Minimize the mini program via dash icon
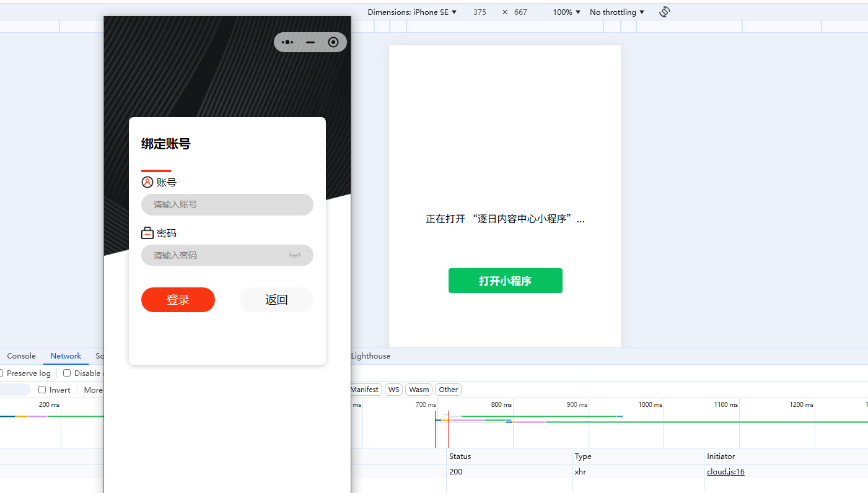Image resolution: width=868 pixels, height=493 pixels. pos(310,42)
